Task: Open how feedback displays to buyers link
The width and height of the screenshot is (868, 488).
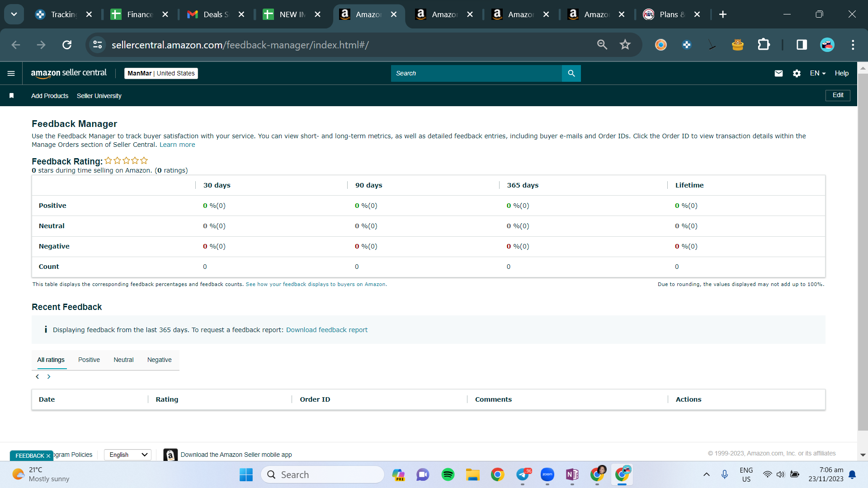Action: coord(316,284)
